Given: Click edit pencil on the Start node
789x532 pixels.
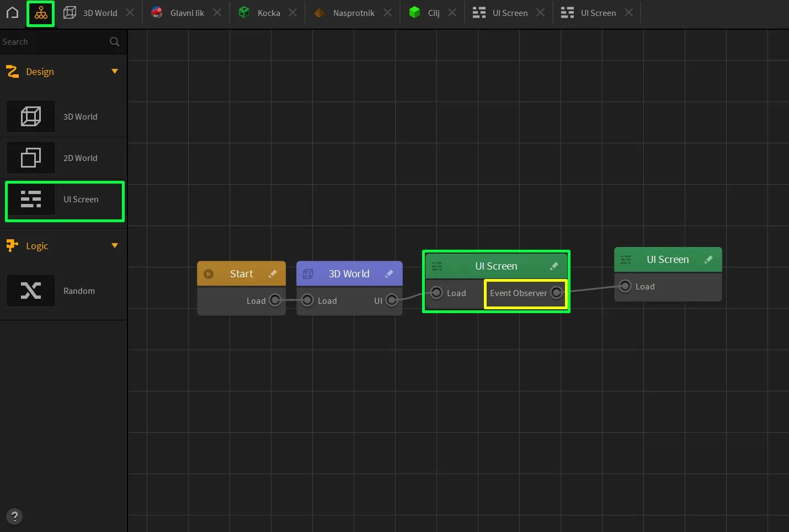Looking at the screenshot, I should tap(273, 274).
